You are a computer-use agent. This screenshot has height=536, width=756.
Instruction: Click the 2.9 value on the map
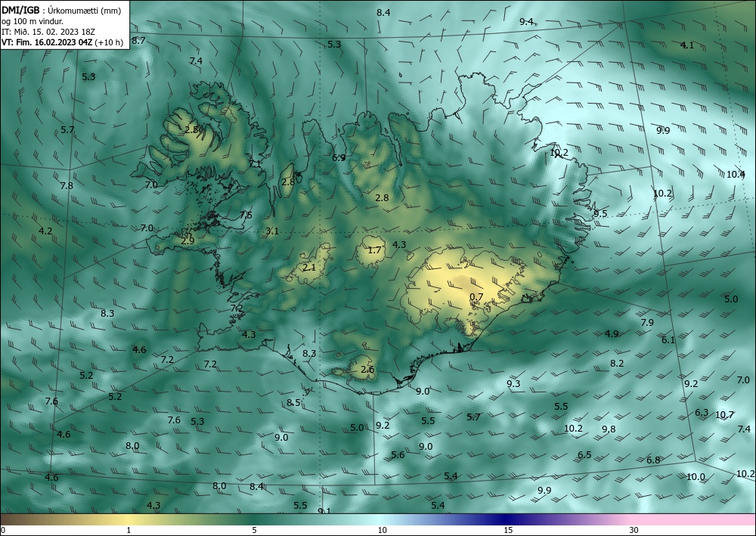point(187,240)
